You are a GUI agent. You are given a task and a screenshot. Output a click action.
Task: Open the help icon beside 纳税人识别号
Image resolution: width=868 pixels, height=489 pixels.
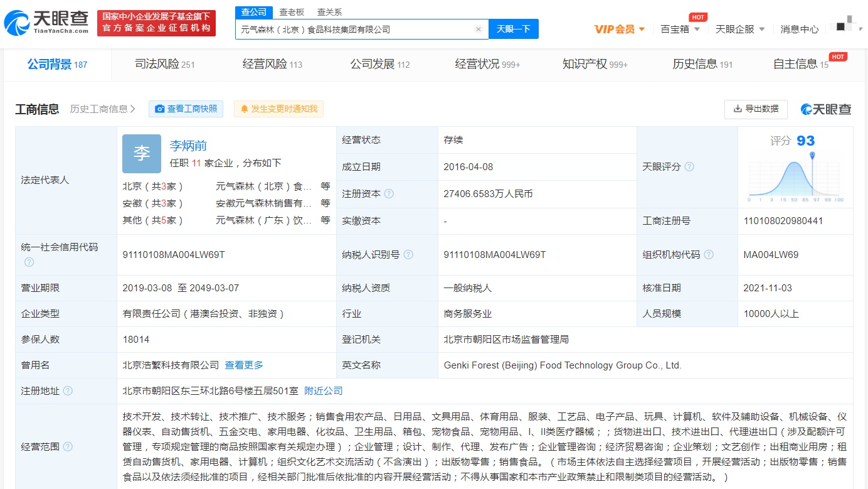408,255
